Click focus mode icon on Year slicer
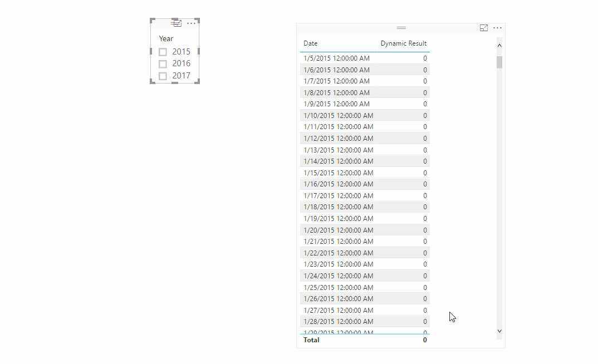Image resolution: width=598 pixels, height=364 pixels. coord(178,23)
